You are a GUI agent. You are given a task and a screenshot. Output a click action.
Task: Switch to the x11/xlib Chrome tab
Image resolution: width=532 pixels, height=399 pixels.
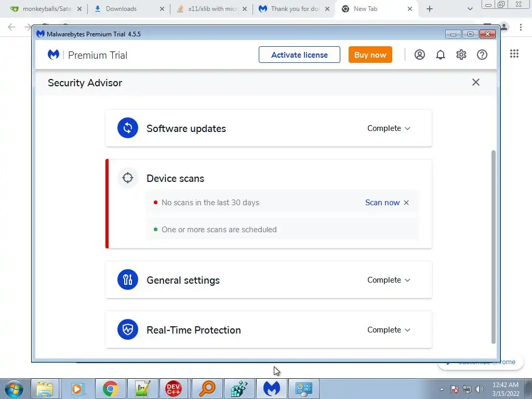tap(212, 9)
